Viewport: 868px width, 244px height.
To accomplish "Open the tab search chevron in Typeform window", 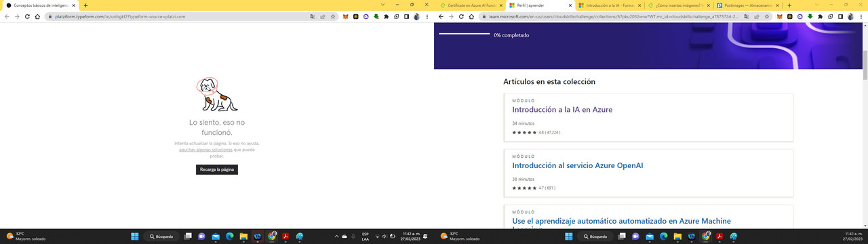I will 382,5.
